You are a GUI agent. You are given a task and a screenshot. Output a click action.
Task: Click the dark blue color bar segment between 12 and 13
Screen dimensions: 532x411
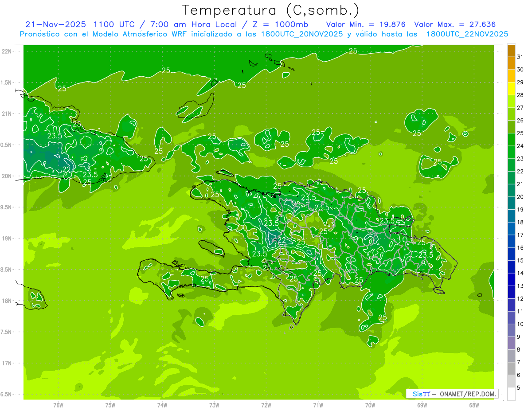[511, 293]
